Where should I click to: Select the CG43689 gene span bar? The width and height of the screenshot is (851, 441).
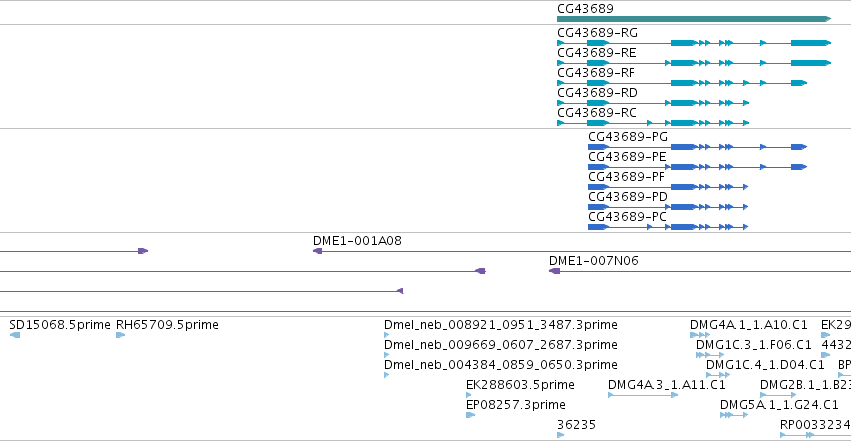click(x=694, y=19)
